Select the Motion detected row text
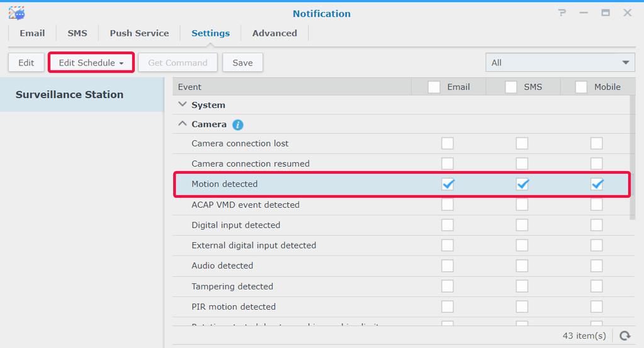The image size is (644, 348). point(225,184)
